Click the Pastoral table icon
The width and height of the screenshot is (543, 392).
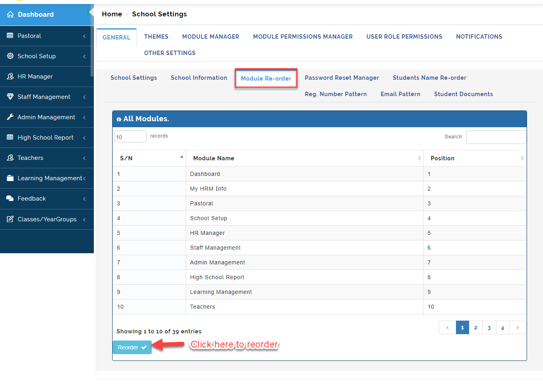[x=10, y=36]
